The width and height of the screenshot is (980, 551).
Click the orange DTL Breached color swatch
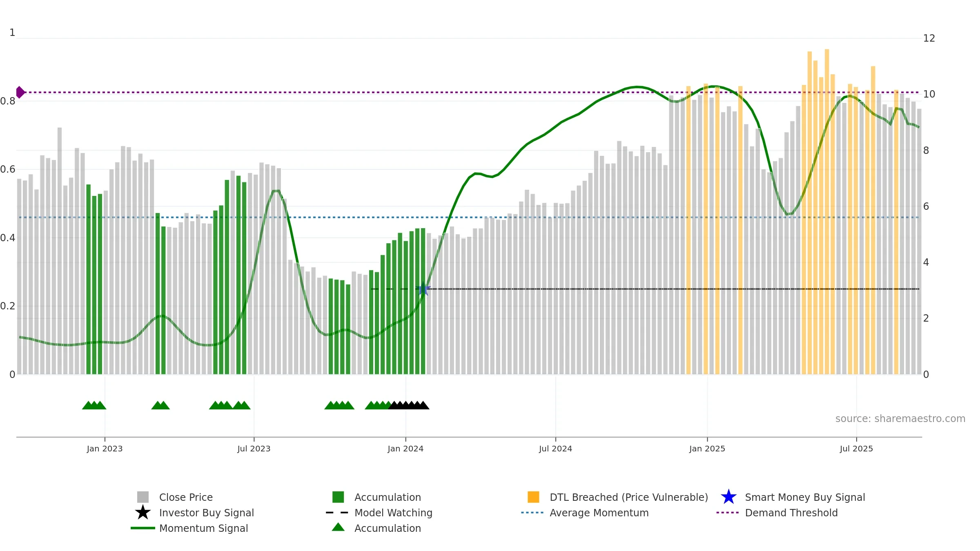pos(533,497)
